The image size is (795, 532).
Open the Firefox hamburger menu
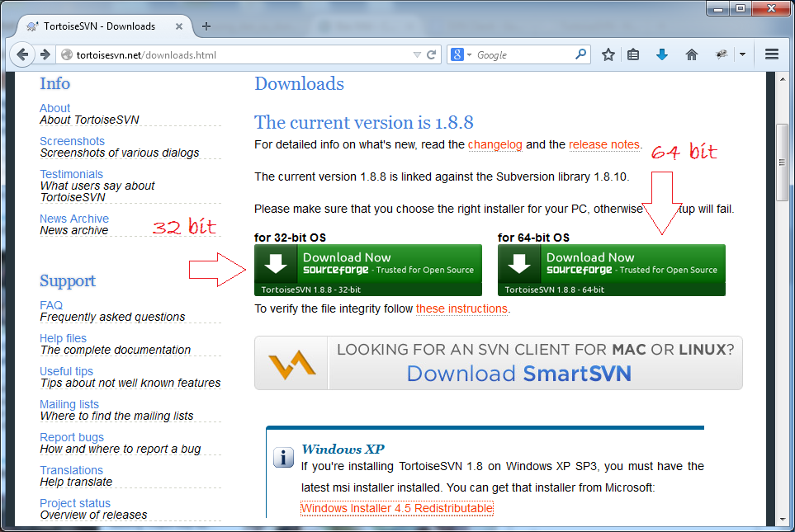[772, 54]
